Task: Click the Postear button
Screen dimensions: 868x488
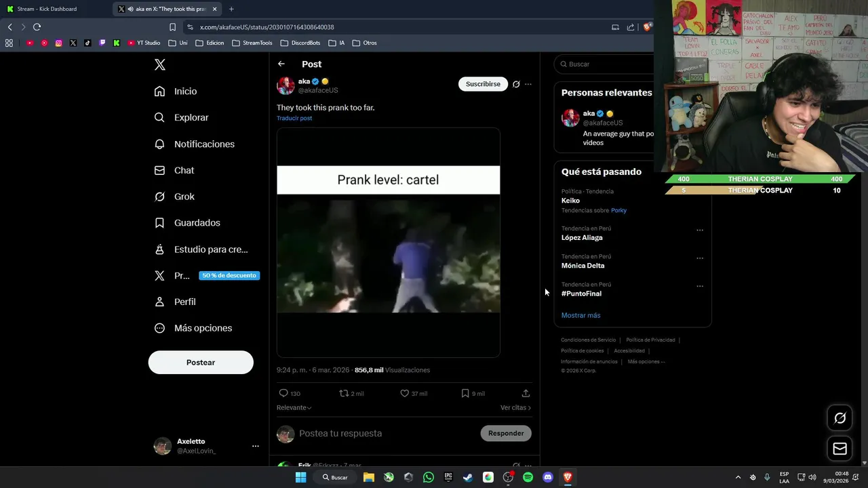Action: click(x=201, y=363)
